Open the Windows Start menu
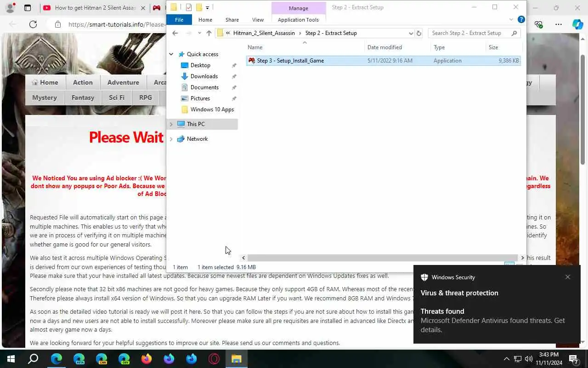 11,359
